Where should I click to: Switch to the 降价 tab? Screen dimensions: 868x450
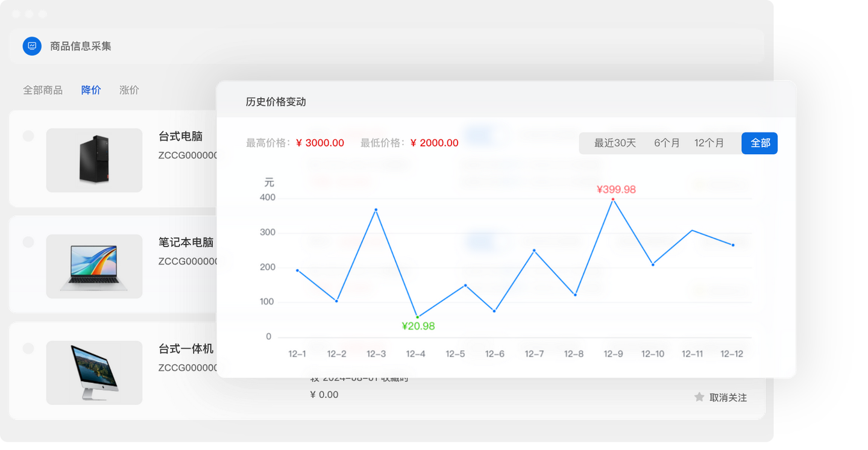coord(91,90)
